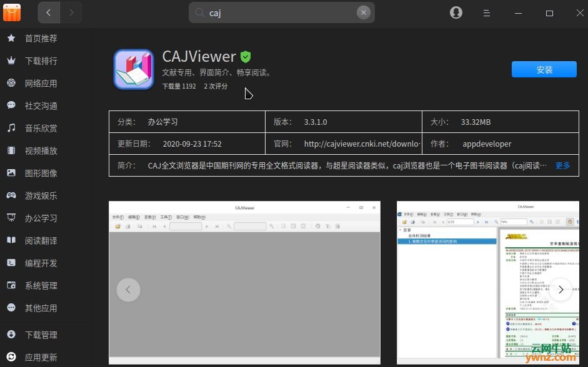Click the book icon beside 阅读翻译
Viewport: 588px width, 367px height.
point(11,240)
